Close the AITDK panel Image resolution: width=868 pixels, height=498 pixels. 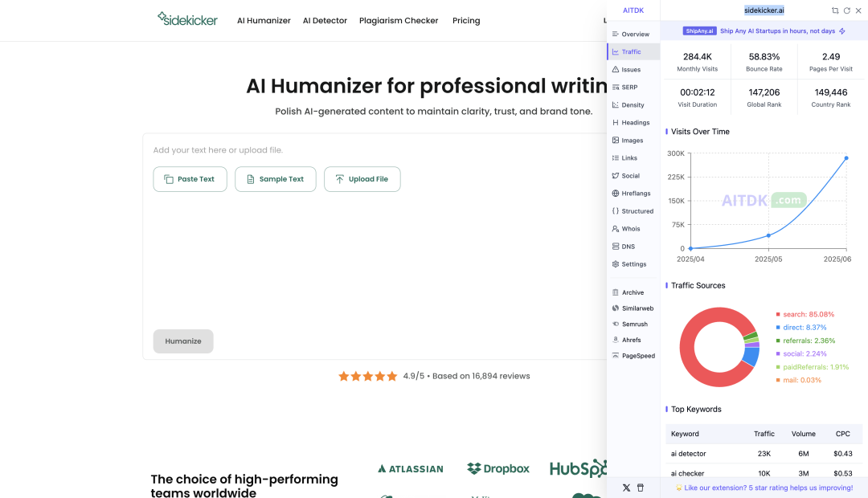[x=858, y=10]
